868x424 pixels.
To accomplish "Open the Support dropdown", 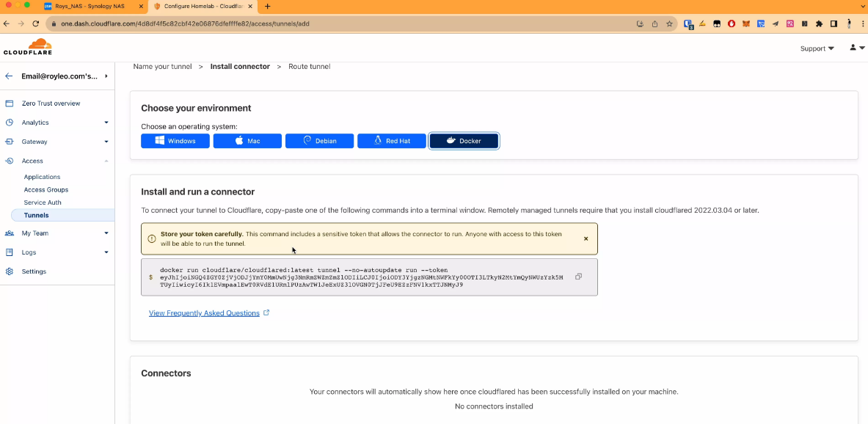I will tap(817, 48).
